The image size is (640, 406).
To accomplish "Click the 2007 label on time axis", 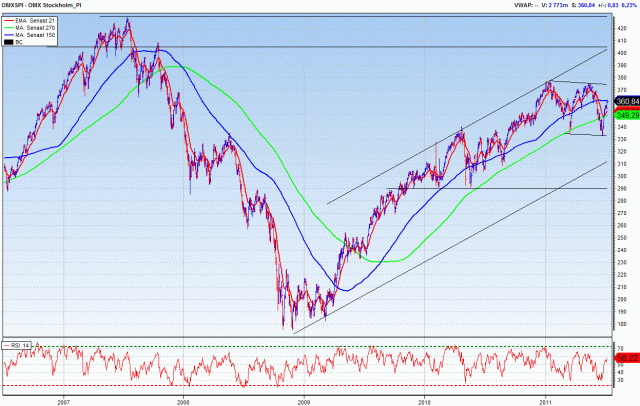I will (63, 401).
